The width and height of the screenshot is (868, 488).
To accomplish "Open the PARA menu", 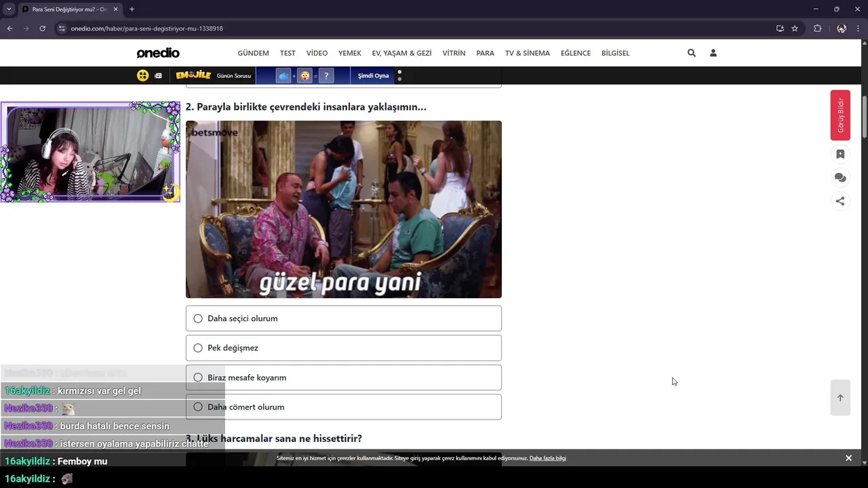I will coord(486,53).
